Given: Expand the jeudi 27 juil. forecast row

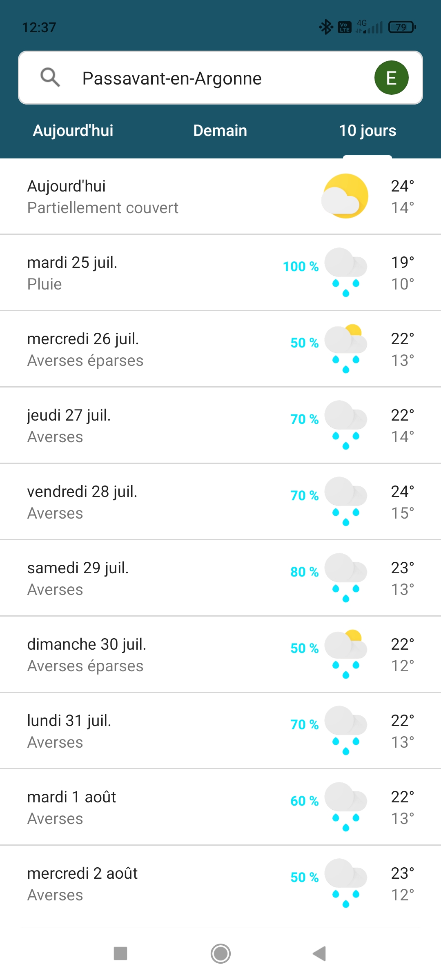Looking at the screenshot, I should [163, 425].
